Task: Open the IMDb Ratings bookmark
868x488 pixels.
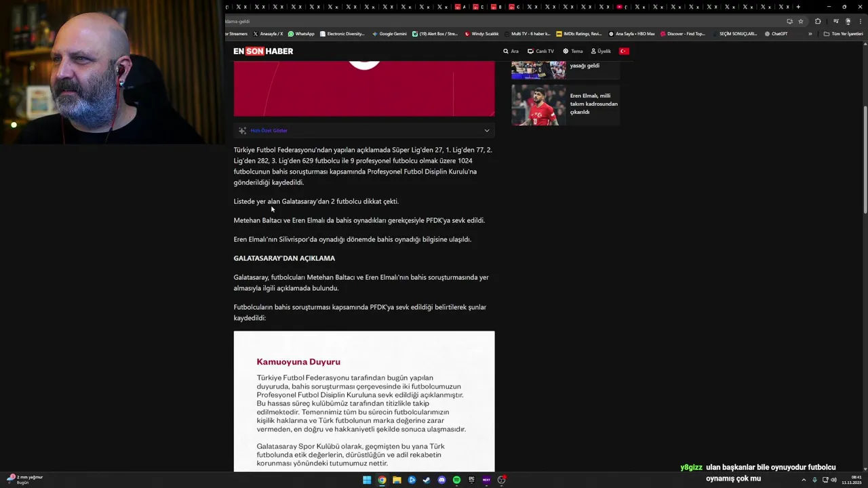Action: tap(578, 34)
